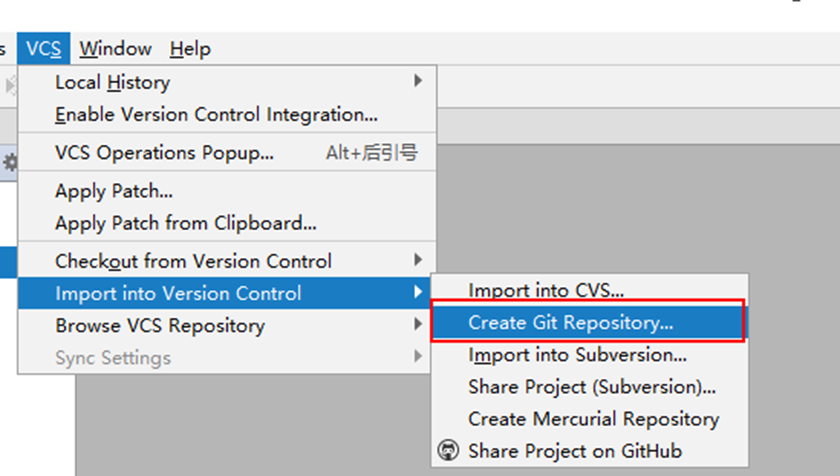Click the gear icon at left edge
840x476 pixels.
(x=10, y=162)
